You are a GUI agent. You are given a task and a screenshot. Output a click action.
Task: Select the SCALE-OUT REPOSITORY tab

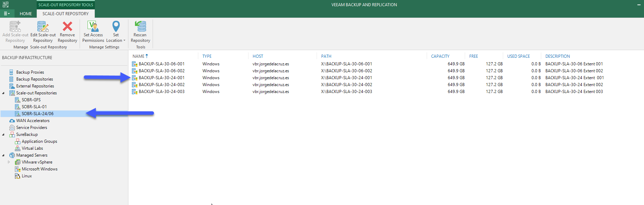pos(65,13)
